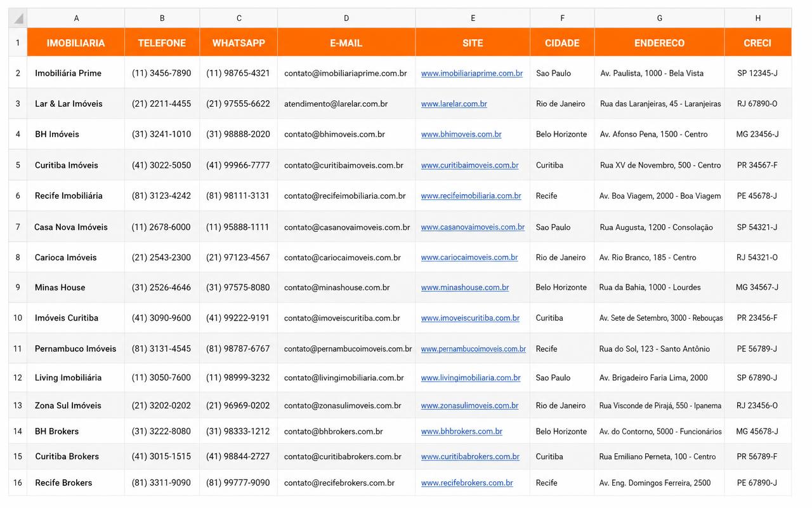Open www.casanovaimoveis.com.br link
Image resolution: width=812 pixels, height=508 pixels.
tap(473, 227)
